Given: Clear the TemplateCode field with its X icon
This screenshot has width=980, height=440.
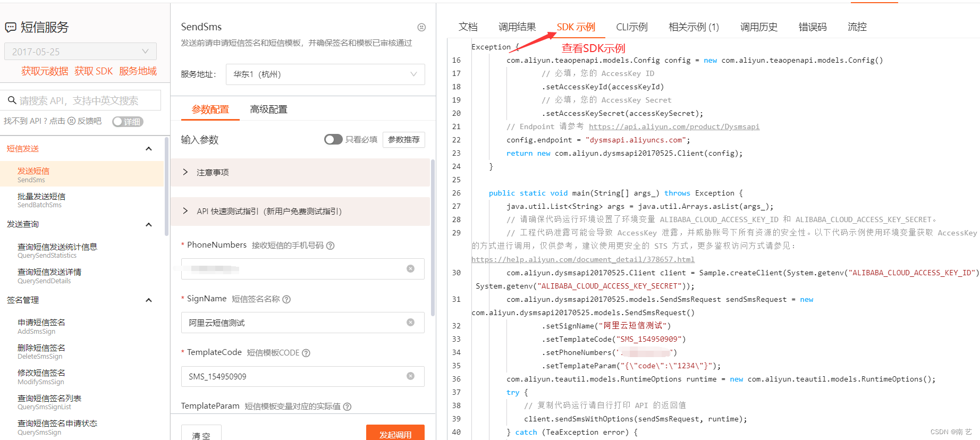Looking at the screenshot, I should tap(410, 376).
